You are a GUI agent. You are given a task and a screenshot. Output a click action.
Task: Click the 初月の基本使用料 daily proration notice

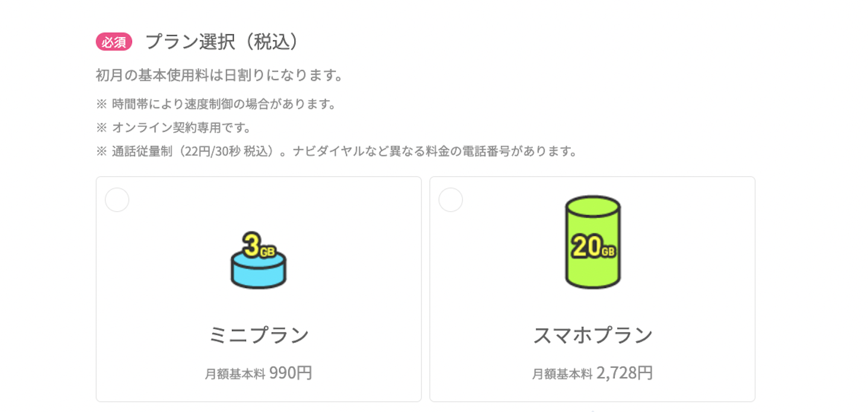pyautogui.click(x=218, y=75)
